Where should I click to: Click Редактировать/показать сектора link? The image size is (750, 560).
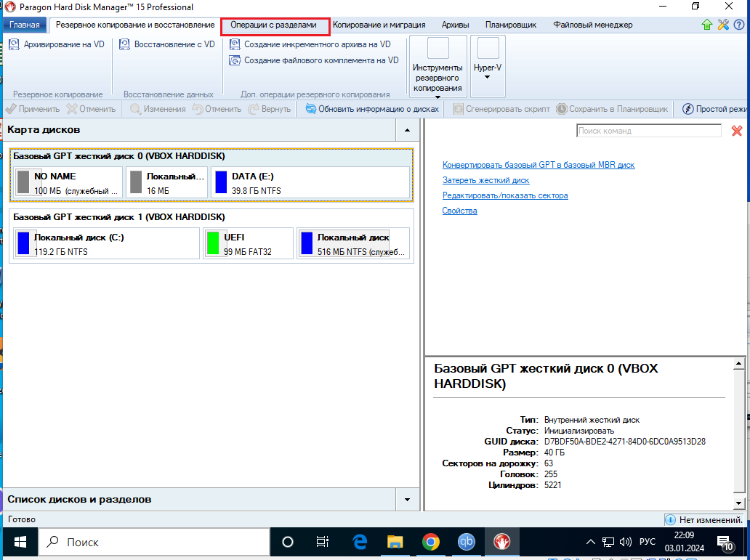point(505,195)
